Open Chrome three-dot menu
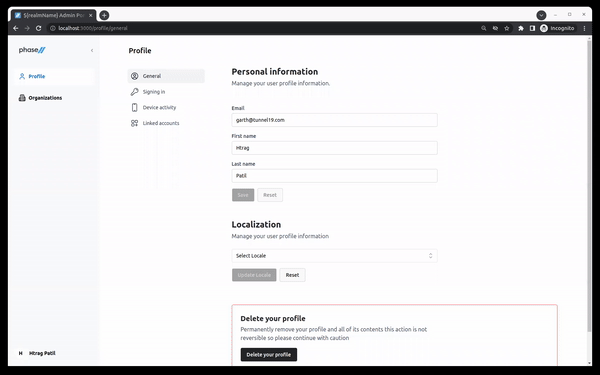Viewport: 600px width, 375px height. click(584, 28)
